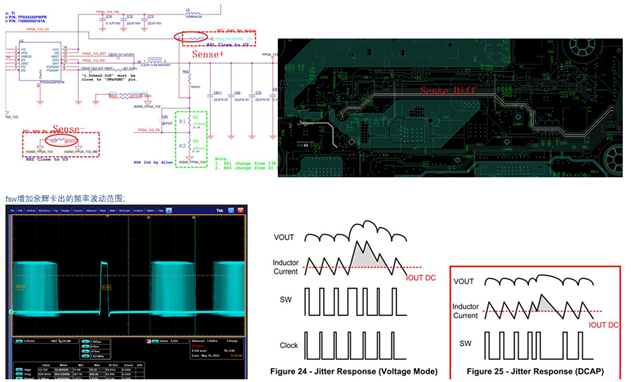Click the second cursor readout badge
The height and width of the screenshot is (382, 640).
[x=85, y=346]
